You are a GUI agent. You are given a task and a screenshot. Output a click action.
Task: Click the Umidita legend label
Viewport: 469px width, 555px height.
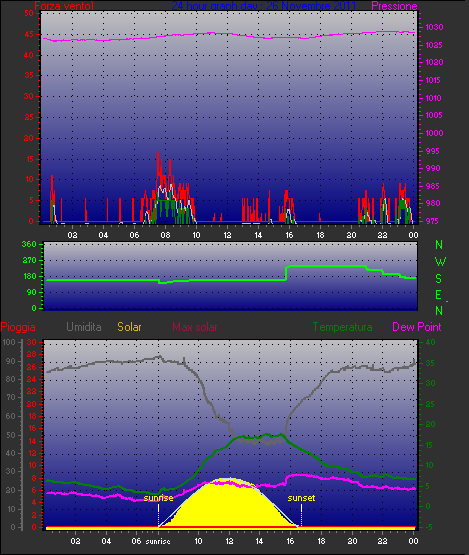coord(84,327)
